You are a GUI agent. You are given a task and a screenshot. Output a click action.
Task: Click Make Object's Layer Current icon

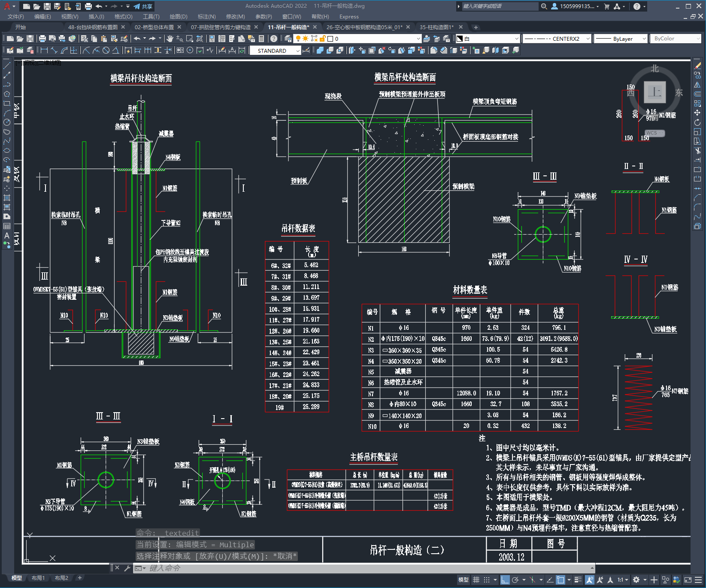point(427,39)
